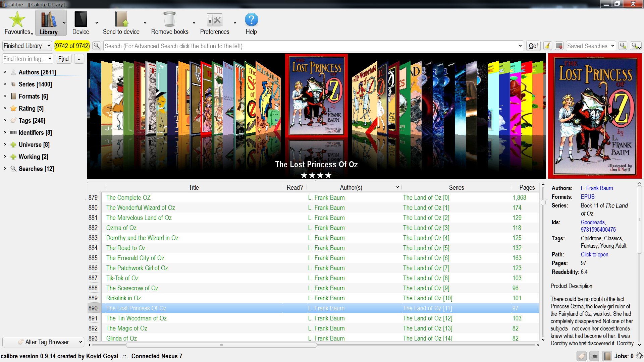
Task: Open advanced search via magnifier button
Action: click(x=97, y=46)
